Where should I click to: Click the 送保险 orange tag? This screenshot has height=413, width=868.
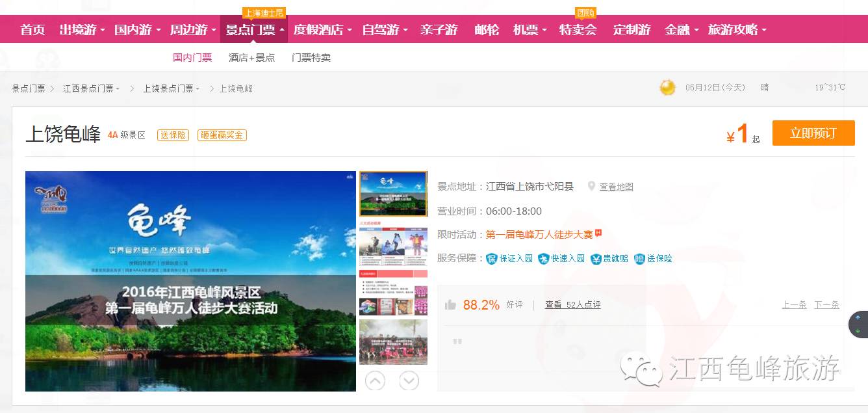173,135
